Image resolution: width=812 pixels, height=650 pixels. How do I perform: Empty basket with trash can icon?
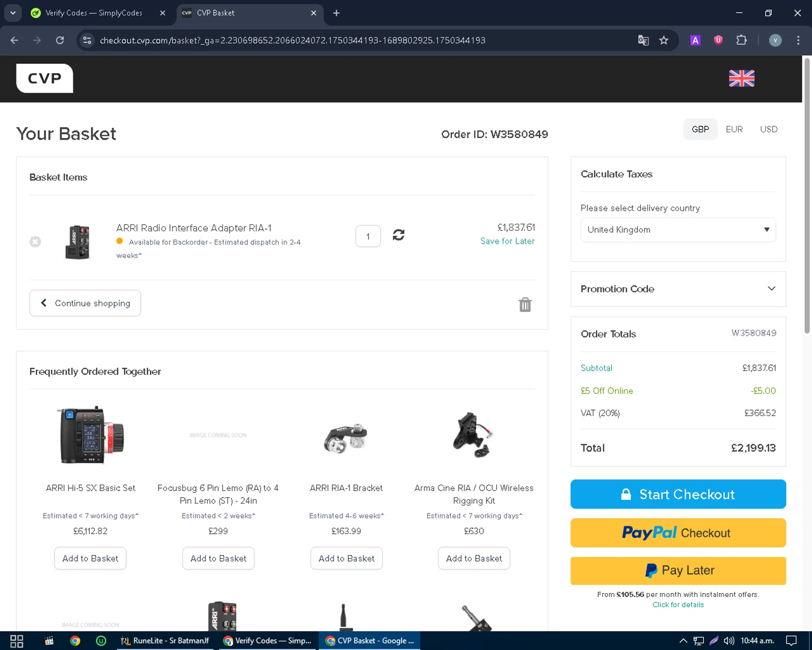click(x=525, y=304)
